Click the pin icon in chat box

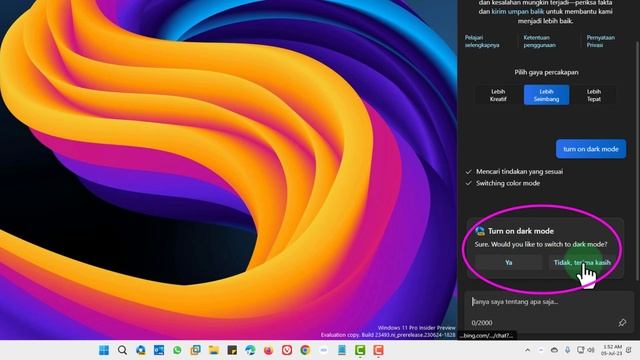(x=622, y=322)
